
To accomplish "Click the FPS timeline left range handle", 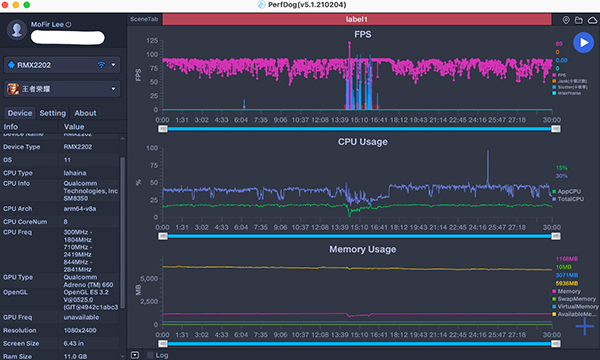I will coord(163,129).
